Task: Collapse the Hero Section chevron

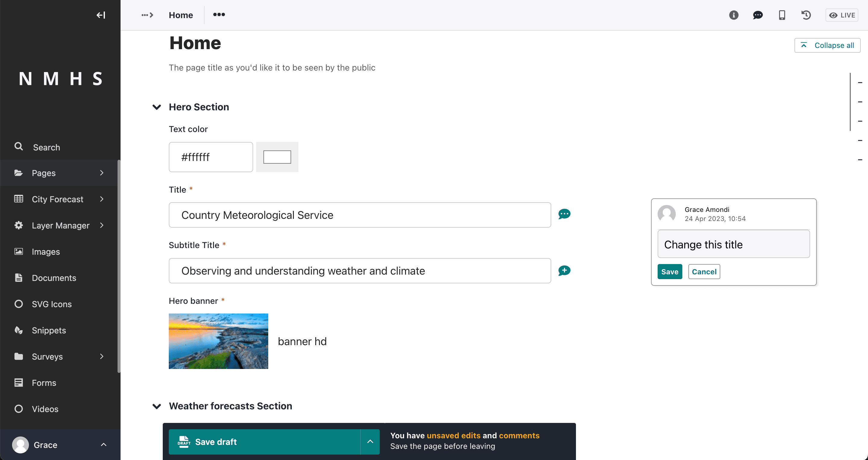Action: tap(157, 107)
